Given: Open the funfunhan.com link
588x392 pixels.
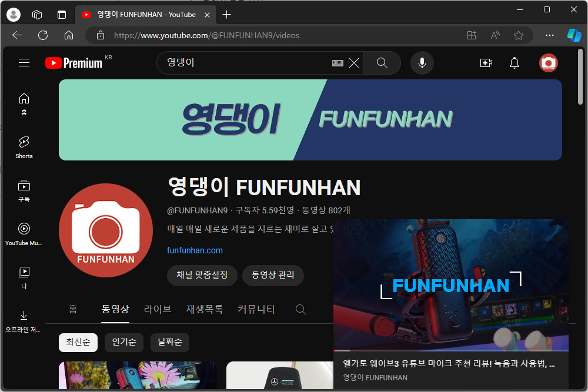Looking at the screenshot, I should pos(195,250).
